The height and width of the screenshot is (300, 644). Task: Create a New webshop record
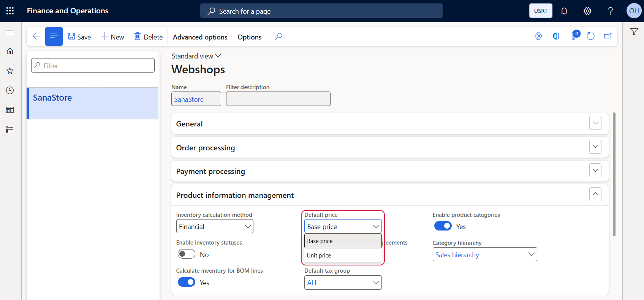(x=112, y=37)
